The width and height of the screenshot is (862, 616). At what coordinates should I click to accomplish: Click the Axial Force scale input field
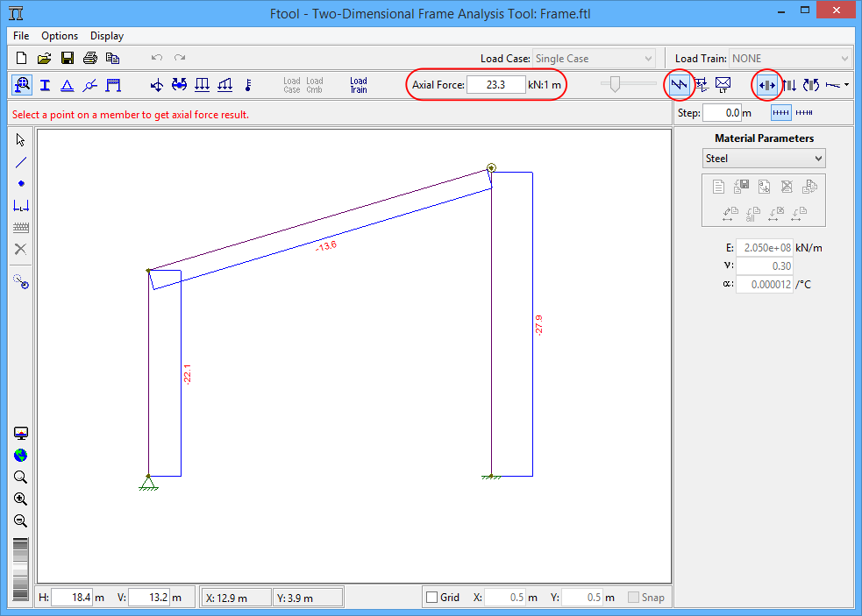pyautogui.click(x=495, y=85)
